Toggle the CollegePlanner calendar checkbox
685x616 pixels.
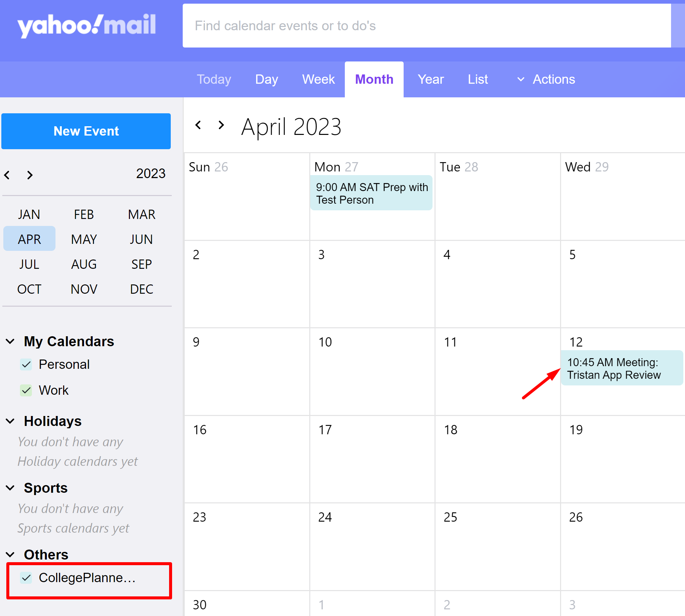[26, 578]
